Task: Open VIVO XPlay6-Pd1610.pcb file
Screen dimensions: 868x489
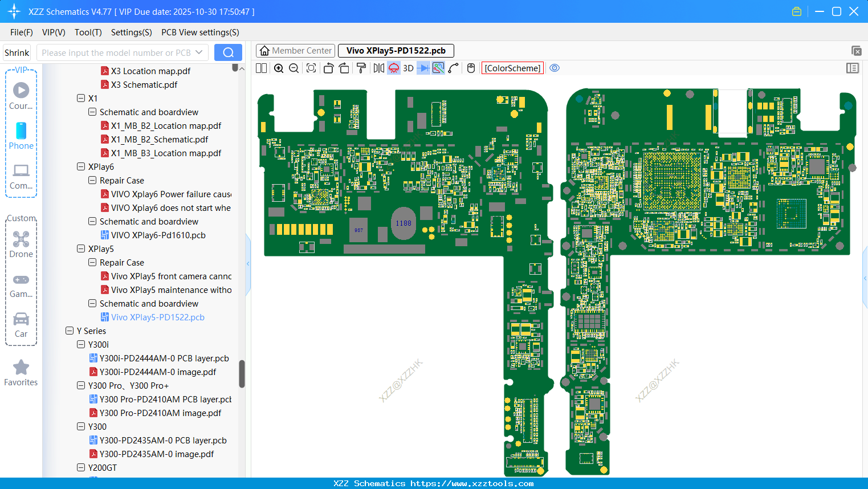Action: (x=158, y=235)
